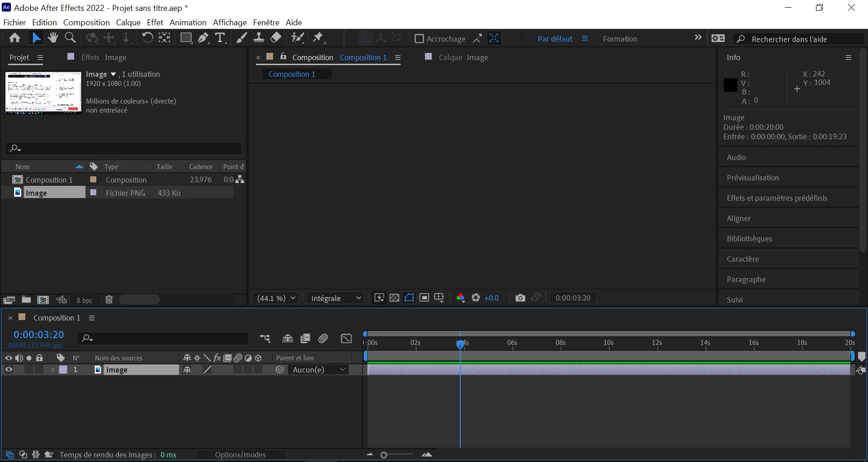
Task: Show hidden workspaces with double chevron
Action: (698, 38)
